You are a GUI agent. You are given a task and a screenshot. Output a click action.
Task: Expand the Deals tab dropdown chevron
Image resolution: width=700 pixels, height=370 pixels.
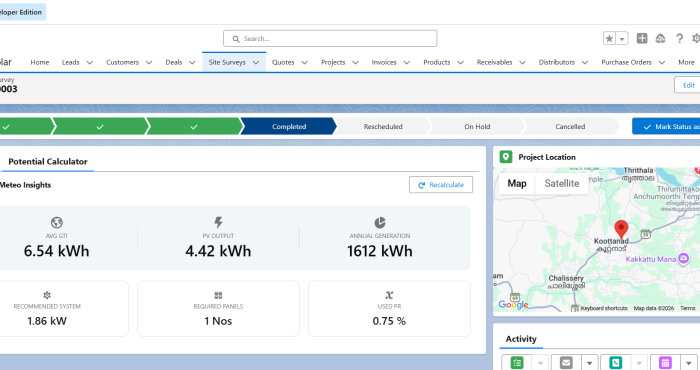[x=192, y=62]
